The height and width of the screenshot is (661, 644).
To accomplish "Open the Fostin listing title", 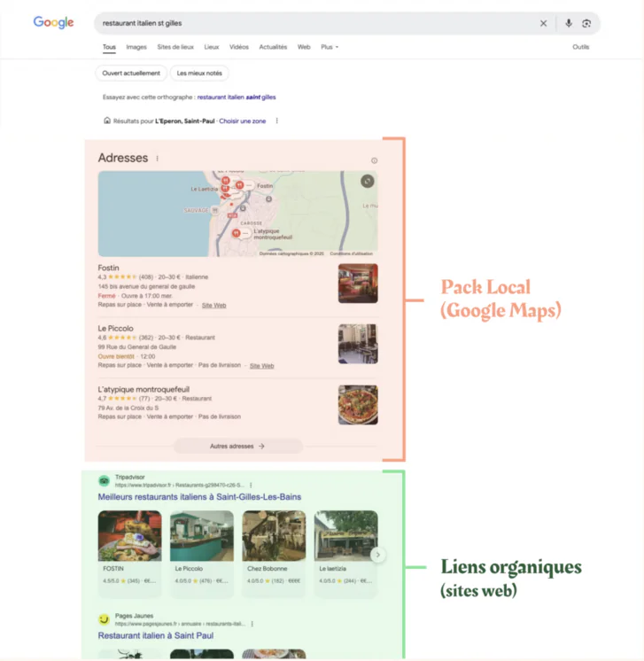I will pos(108,268).
